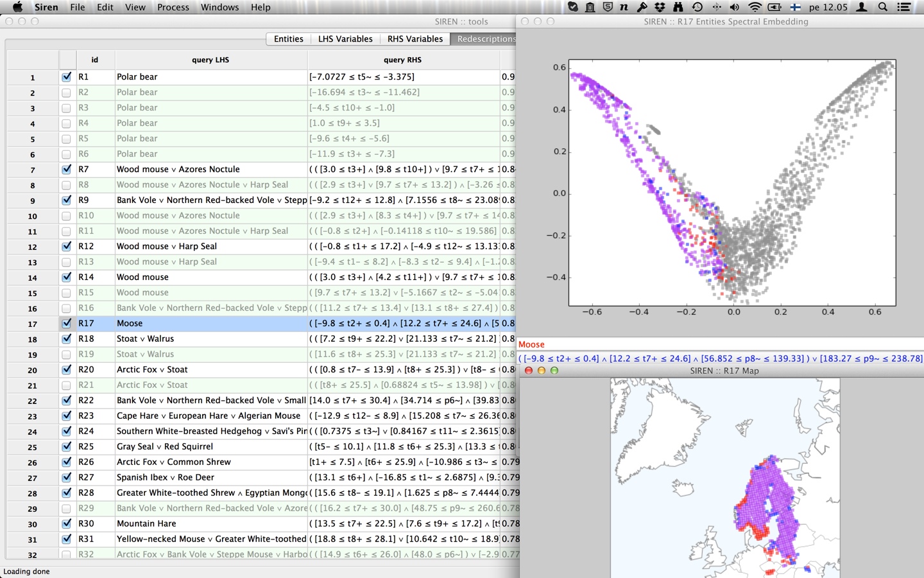
Task: Click the italic n menu bar icon
Action: pyautogui.click(x=624, y=7)
